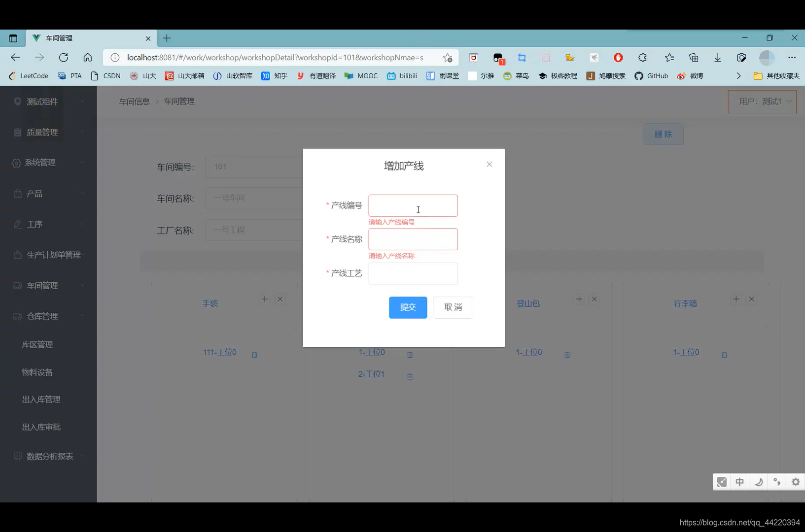Expand the 质量管理 sidebar menu

click(x=48, y=132)
